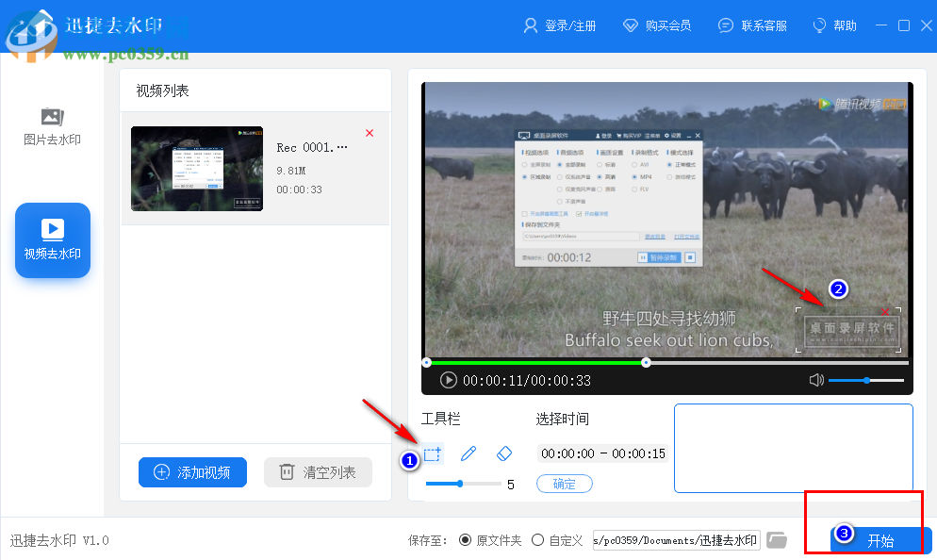This screenshot has width=937, height=560.
Task: Remove Rec 0001 video using its red X
Action: coord(369,133)
